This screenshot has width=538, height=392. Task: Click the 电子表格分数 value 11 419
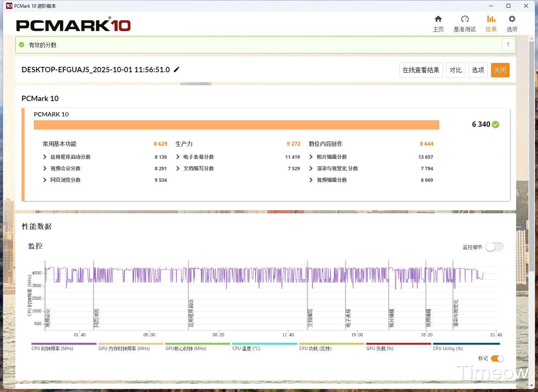tap(292, 157)
